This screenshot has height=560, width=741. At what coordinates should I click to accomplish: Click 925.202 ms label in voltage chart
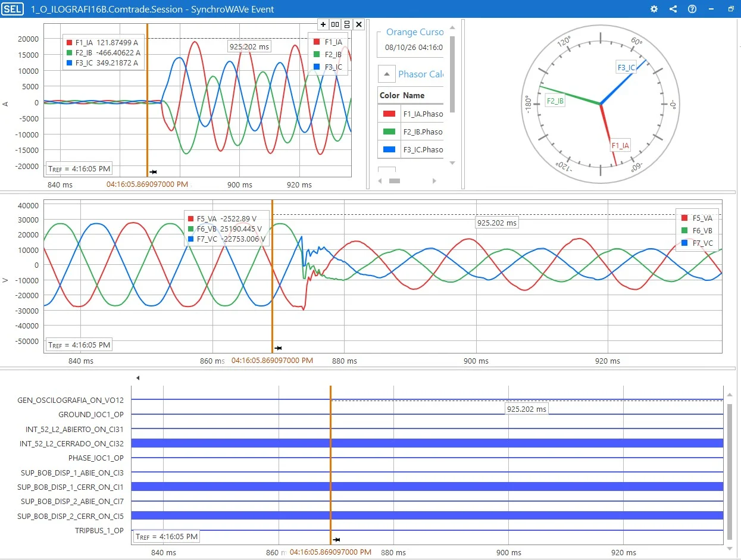coord(497,223)
